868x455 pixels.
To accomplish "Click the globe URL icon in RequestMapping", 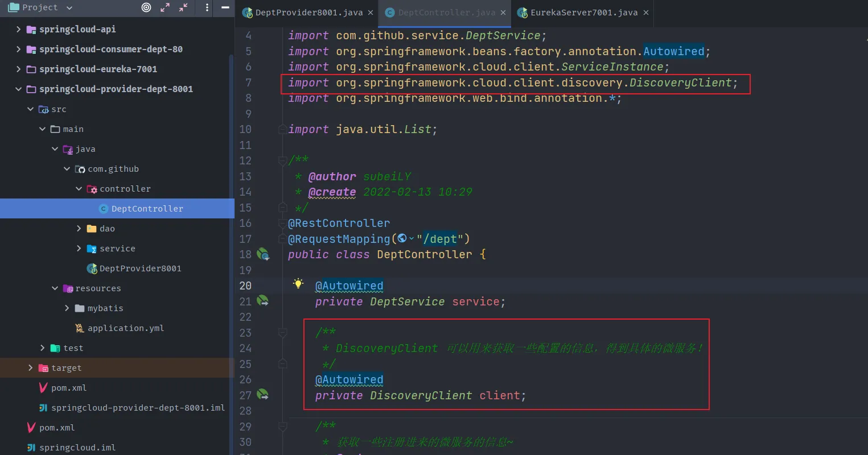I will click(402, 238).
